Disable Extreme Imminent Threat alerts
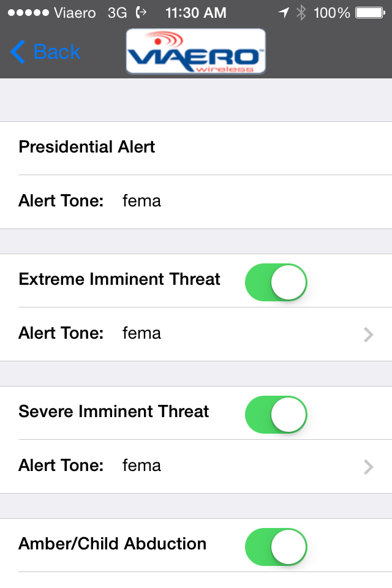This screenshot has width=392, height=588. click(276, 282)
